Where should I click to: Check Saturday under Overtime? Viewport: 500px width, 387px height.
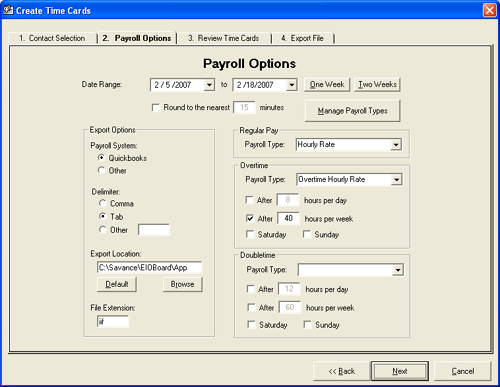[250, 234]
